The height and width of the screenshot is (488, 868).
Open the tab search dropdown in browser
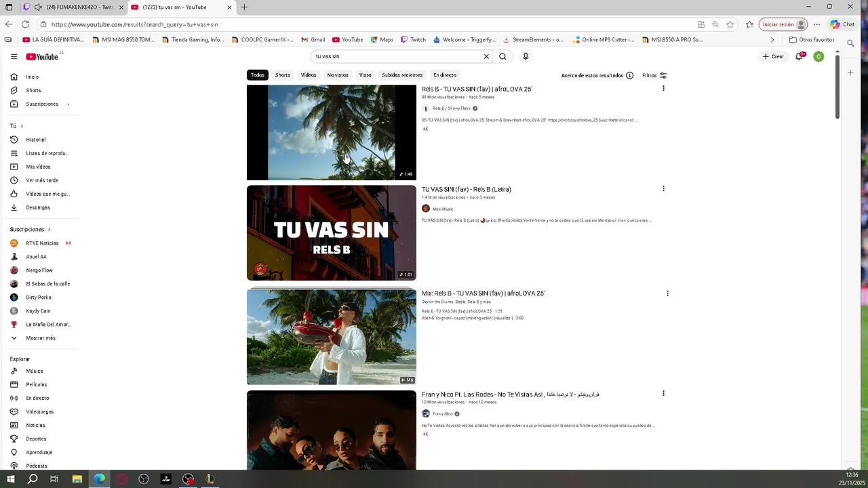(x=9, y=7)
